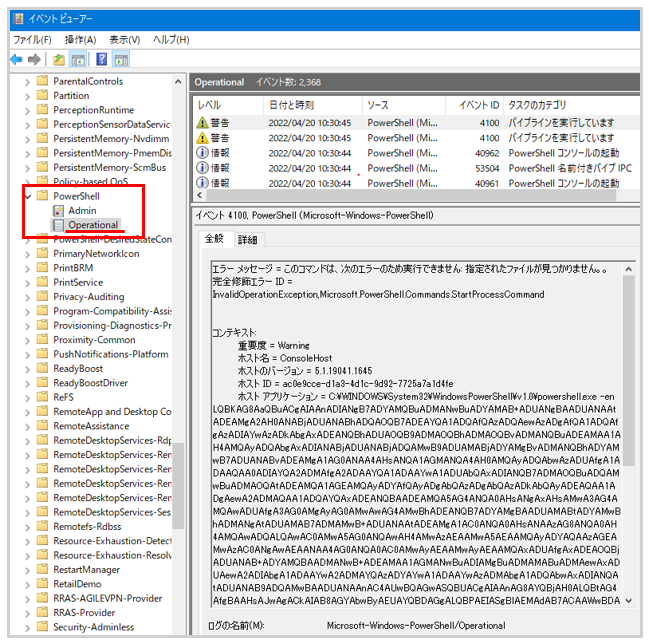Screen dimensions: 649x642
Task: Select the first warning event icon row
Action: coord(416,123)
